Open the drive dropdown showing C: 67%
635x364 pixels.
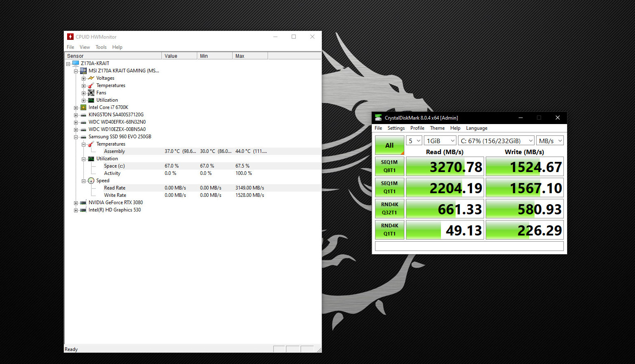[496, 141]
